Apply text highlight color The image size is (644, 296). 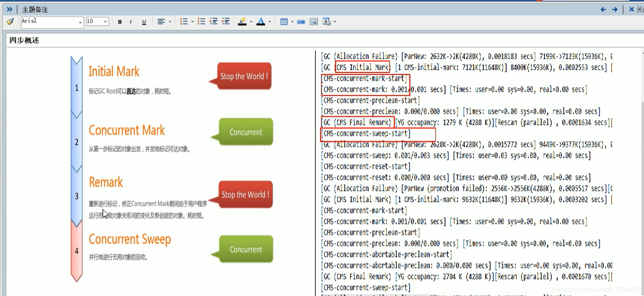click(x=242, y=22)
